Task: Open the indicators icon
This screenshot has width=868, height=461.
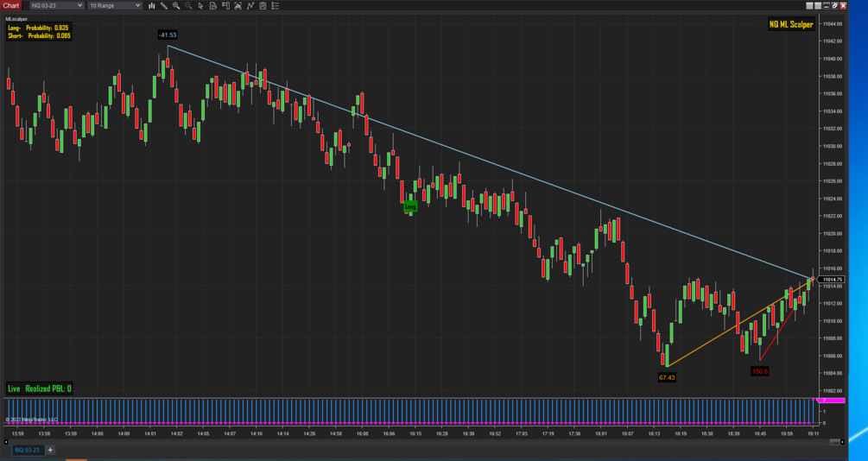Action: pos(250,5)
